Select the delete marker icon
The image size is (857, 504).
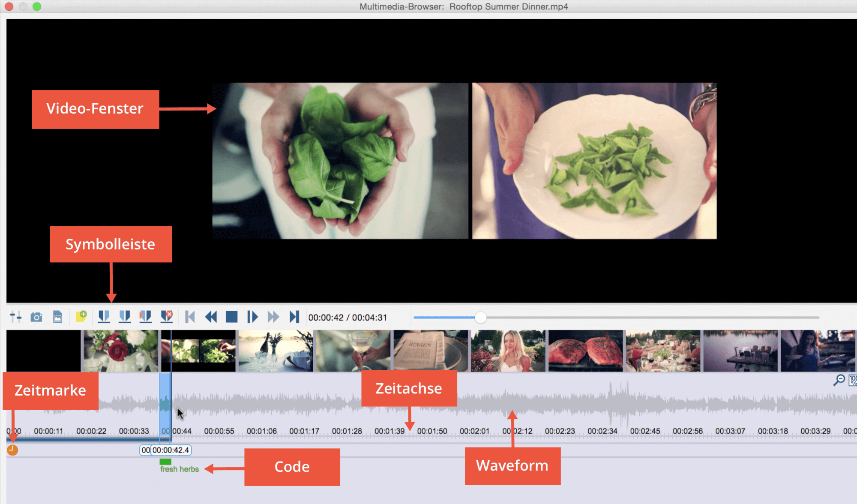point(167,317)
